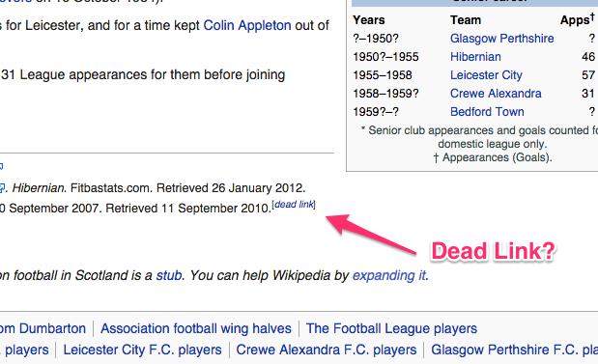Open the stub link in notice
The width and height of the screenshot is (598, 364).
(x=168, y=275)
